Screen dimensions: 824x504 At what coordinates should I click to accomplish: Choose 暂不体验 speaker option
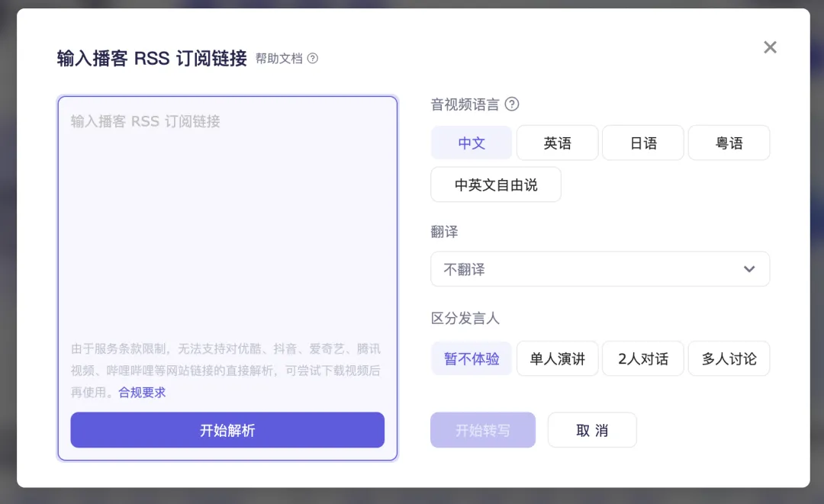472,358
